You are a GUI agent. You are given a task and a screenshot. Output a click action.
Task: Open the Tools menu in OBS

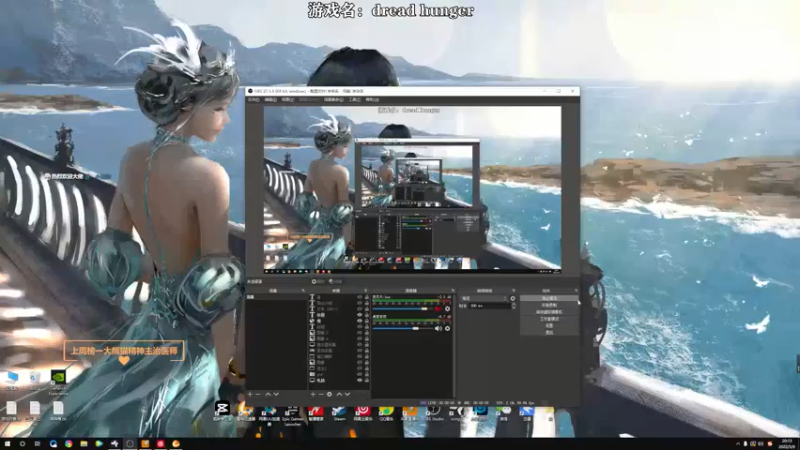pyautogui.click(x=355, y=99)
